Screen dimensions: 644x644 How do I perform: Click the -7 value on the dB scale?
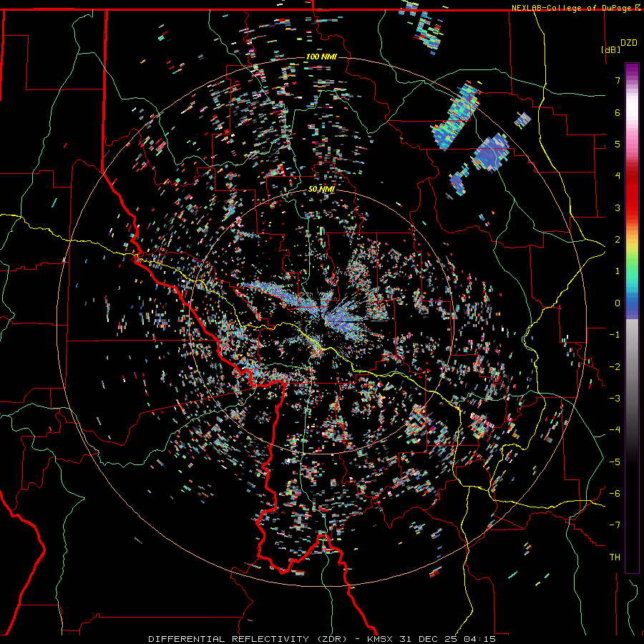pyautogui.click(x=615, y=525)
